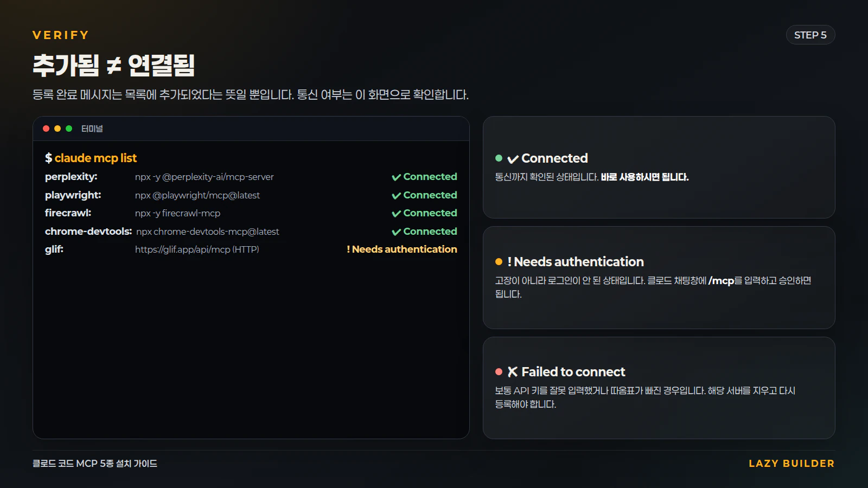Click the checkmark beside chrome-devtools Connected status
This screenshot has height=488, width=868.
click(397, 232)
